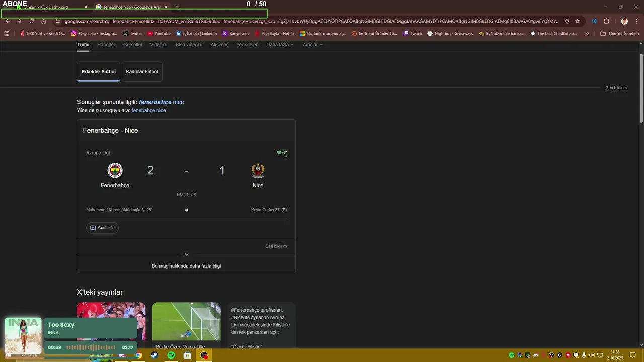Open the YouTube bookmark
644x362 pixels.
pyautogui.click(x=159, y=34)
